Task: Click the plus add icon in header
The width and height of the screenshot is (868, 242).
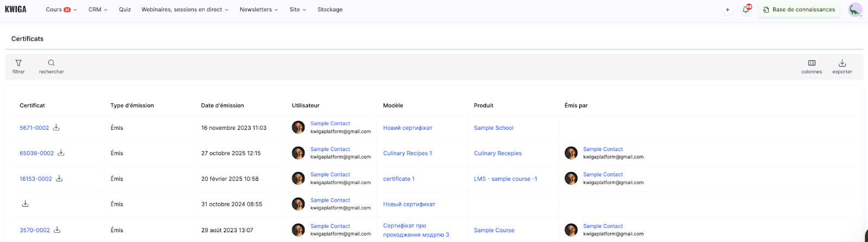Action: point(727,10)
